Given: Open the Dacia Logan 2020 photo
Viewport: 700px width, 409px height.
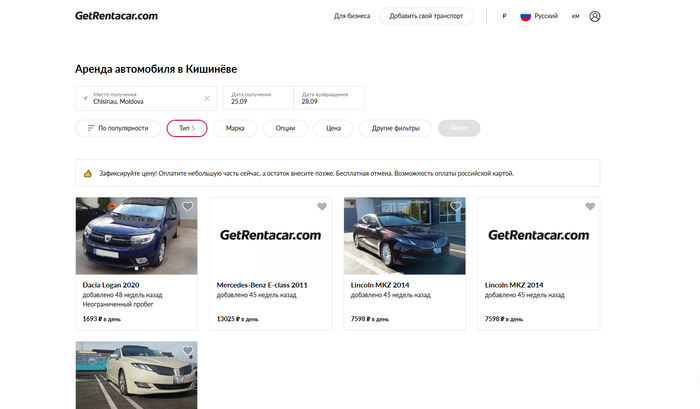Looking at the screenshot, I should click(136, 236).
